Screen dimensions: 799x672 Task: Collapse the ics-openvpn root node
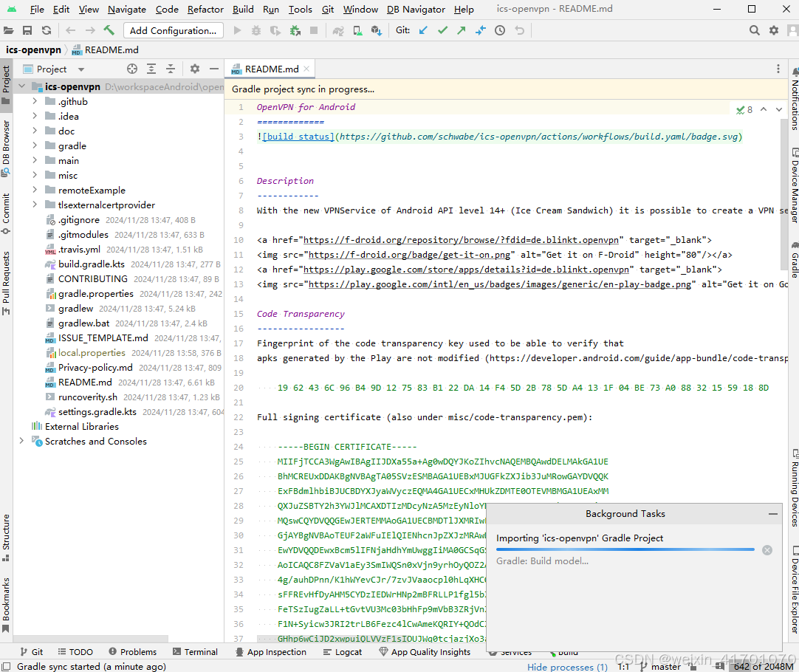pos(21,86)
